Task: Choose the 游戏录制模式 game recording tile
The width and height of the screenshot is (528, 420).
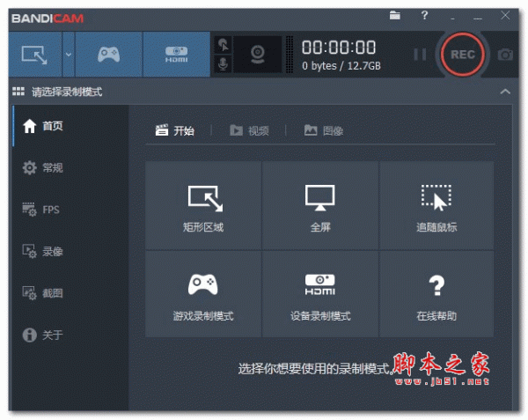Action: [203, 294]
